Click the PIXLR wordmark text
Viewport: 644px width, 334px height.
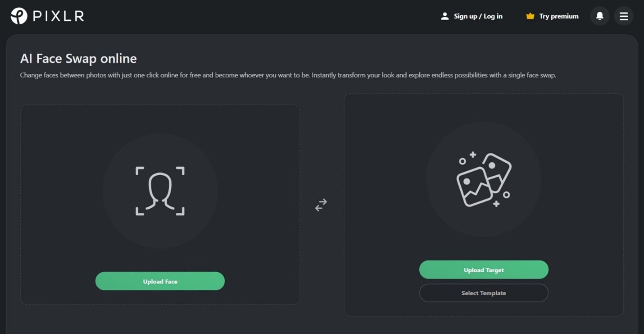[x=58, y=17]
